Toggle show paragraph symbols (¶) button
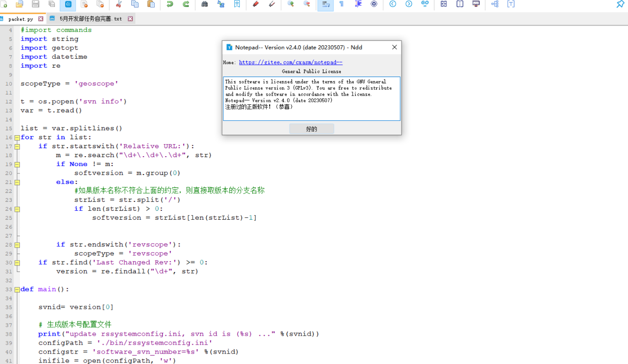This screenshot has width=628, height=364. coord(341,4)
